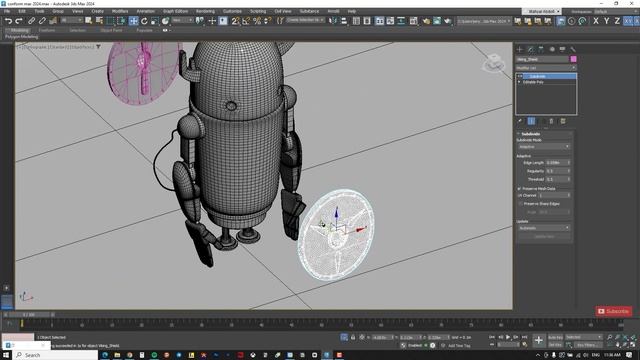This screenshot has width=640, height=360.
Task: Click the Edge Length value field
Action: tap(556, 162)
